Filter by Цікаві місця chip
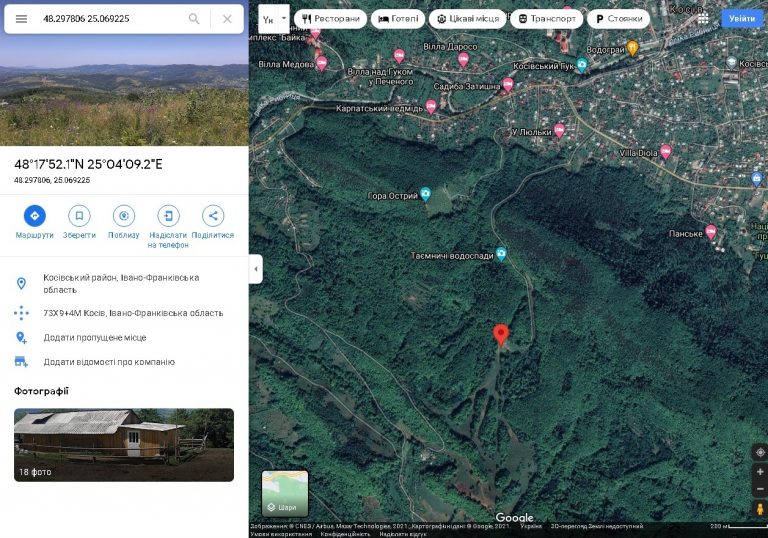Viewport: 768px width, 538px height. (x=468, y=19)
